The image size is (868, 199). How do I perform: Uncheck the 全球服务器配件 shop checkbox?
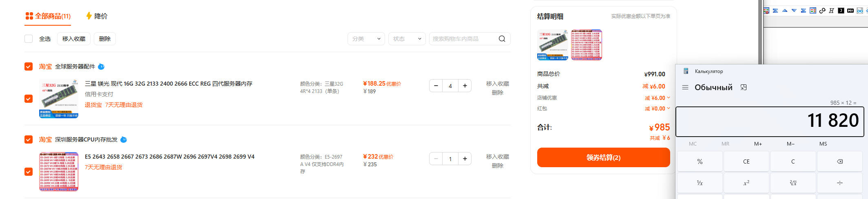coord(29,66)
